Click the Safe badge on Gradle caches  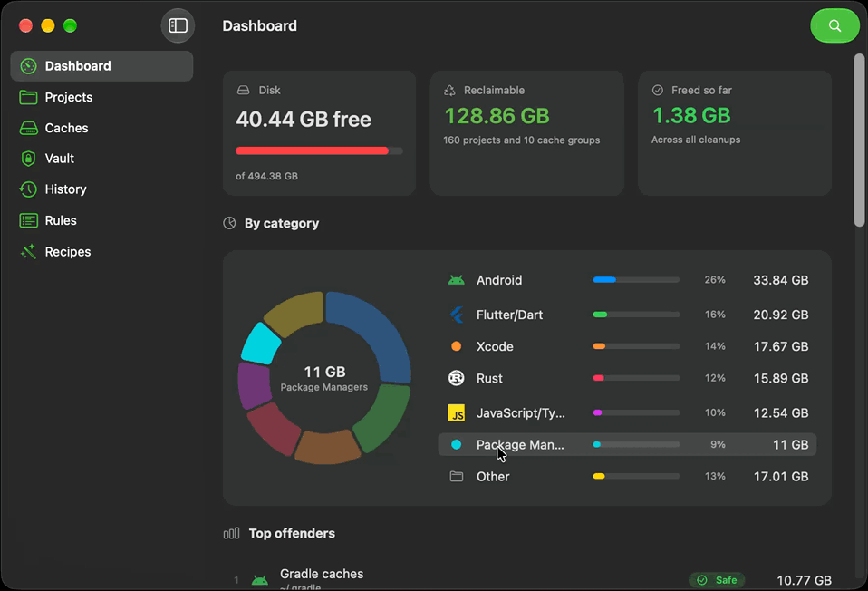[x=717, y=580]
